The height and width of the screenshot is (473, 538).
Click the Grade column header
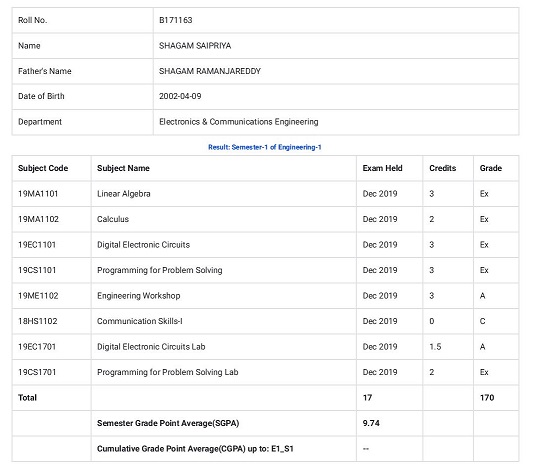pos(491,168)
